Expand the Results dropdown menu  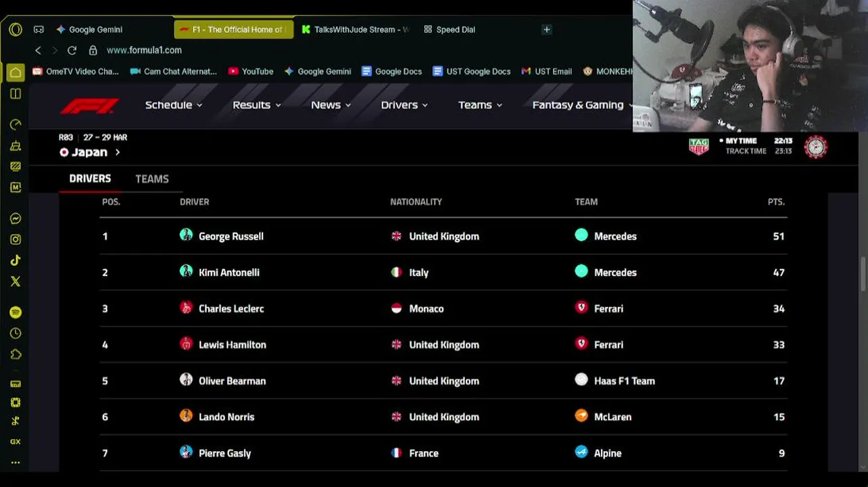257,105
